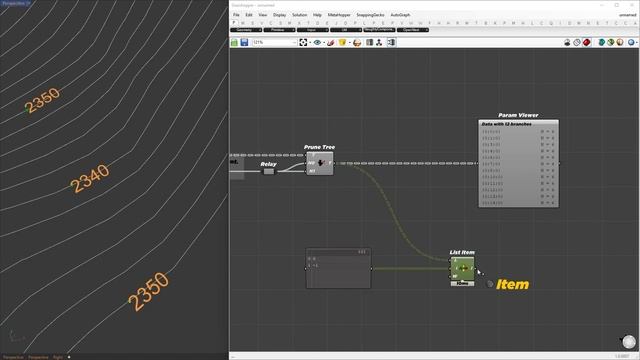Image resolution: width=640 pixels, height=360 pixels.
Task: Open the named views eye icon
Action: [x=317, y=42]
